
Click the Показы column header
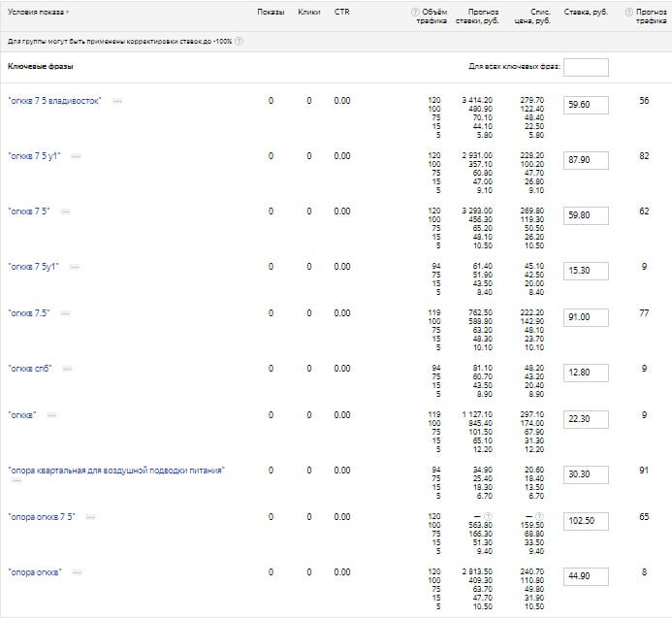271,12
